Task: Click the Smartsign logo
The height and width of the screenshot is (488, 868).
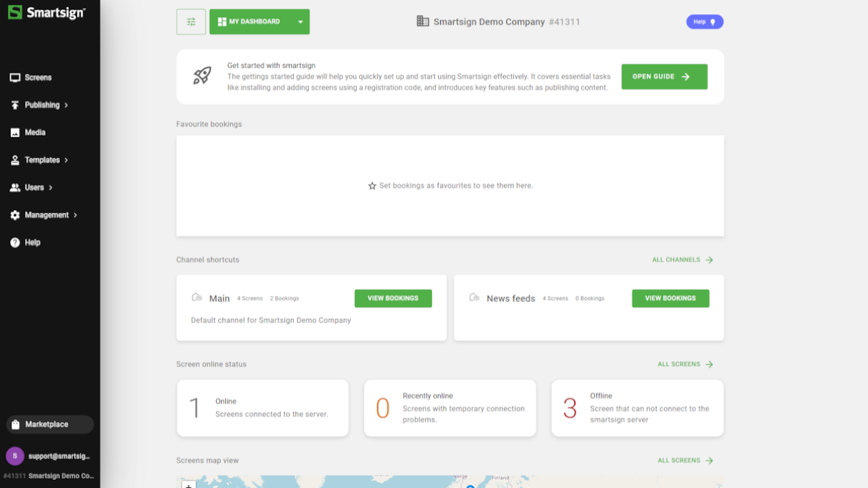Action: tap(46, 12)
